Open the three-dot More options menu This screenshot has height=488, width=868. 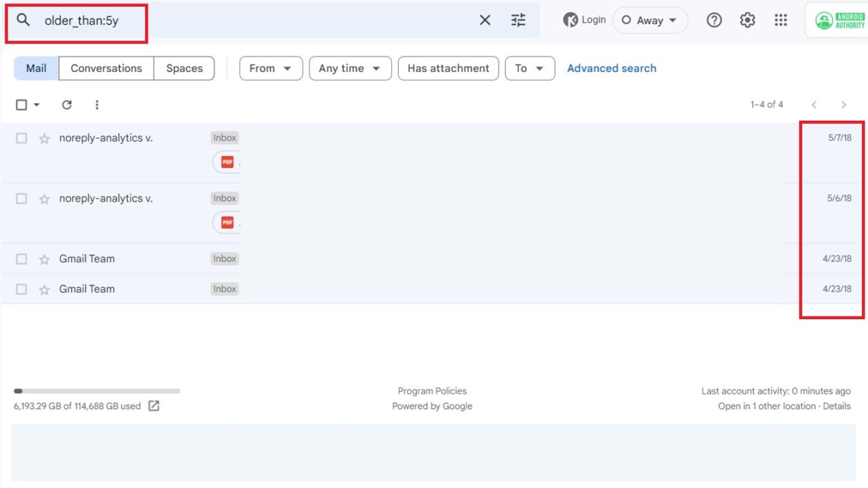97,104
